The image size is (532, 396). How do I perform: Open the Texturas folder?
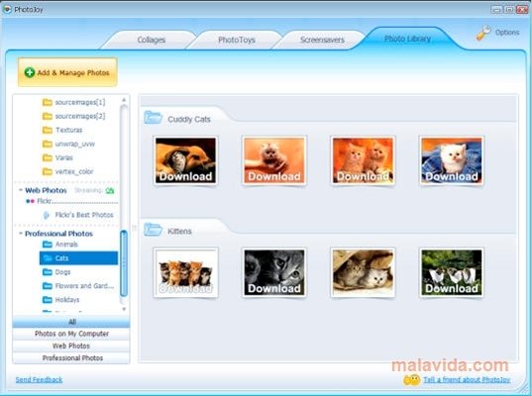(x=62, y=130)
